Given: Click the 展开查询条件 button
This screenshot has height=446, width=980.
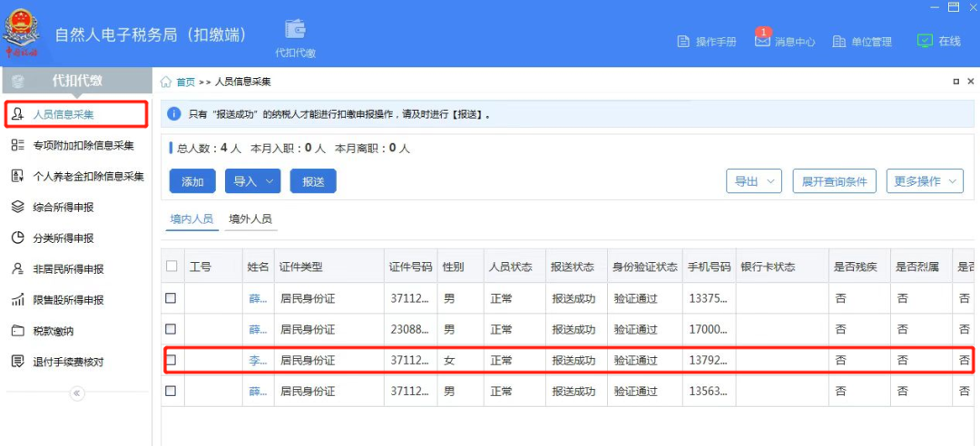Looking at the screenshot, I should [835, 181].
